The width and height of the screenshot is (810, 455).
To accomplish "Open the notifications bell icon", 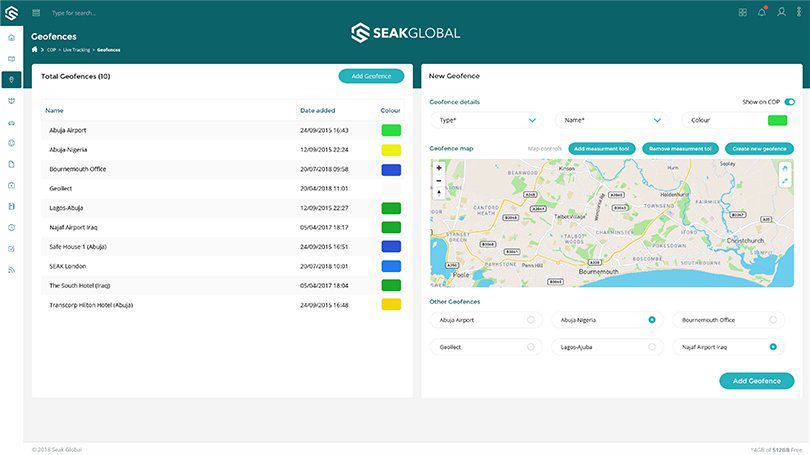I will pos(762,12).
